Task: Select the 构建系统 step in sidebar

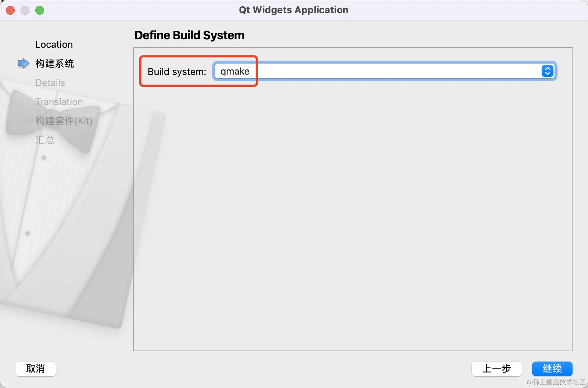Action: [x=55, y=64]
